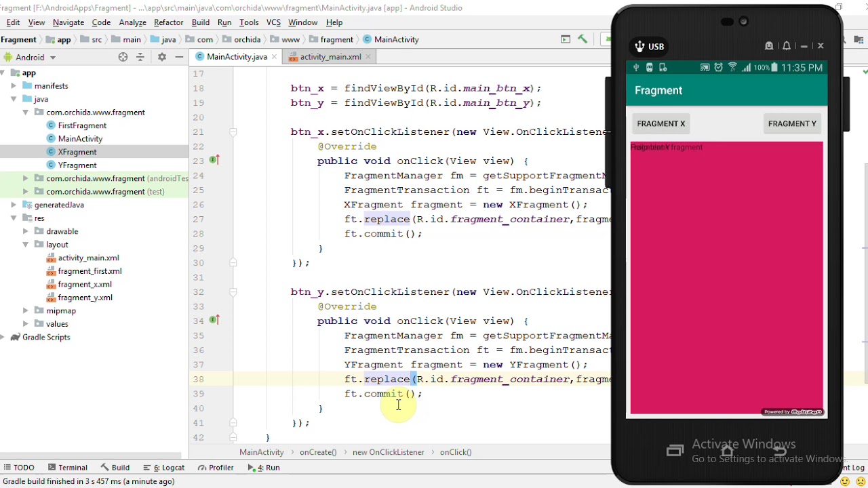Expand the androidTest package node
The width and height of the screenshot is (868, 488).
[25, 178]
